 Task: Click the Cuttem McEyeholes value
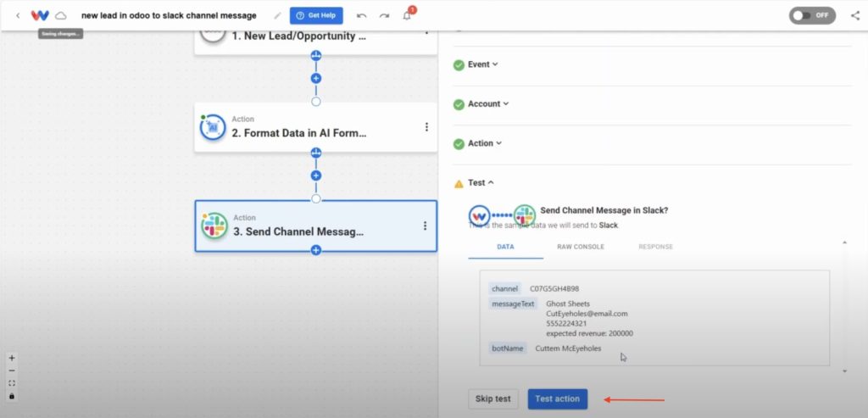pyautogui.click(x=568, y=348)
